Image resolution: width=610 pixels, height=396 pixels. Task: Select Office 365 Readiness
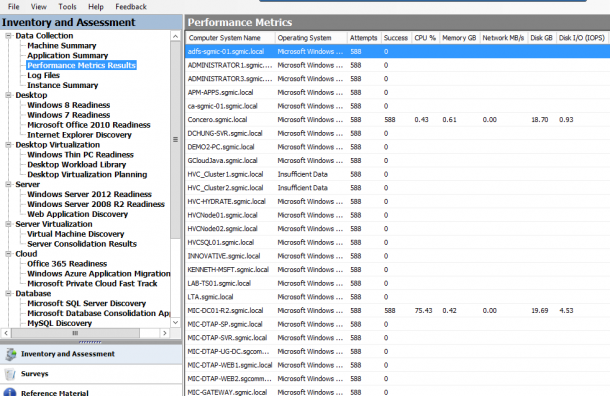tap(67, 264)
